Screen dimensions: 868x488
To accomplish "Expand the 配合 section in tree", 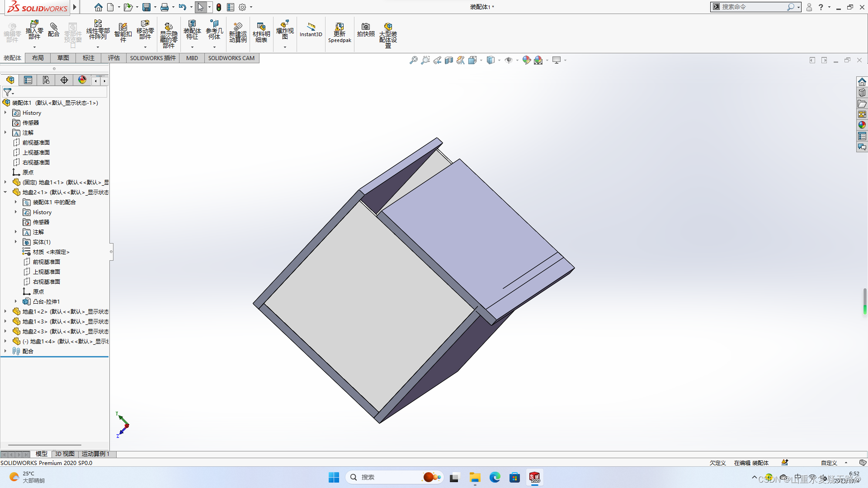I will click(5, 351).
